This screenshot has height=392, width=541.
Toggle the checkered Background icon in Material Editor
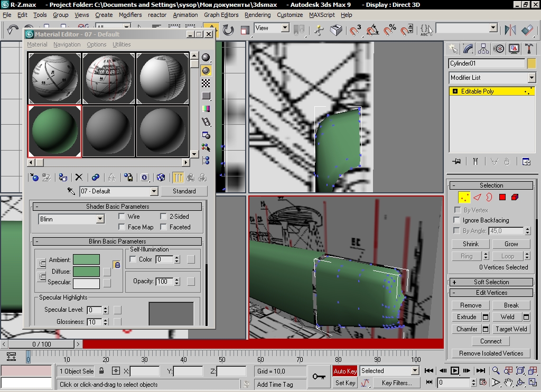point(206,83)
